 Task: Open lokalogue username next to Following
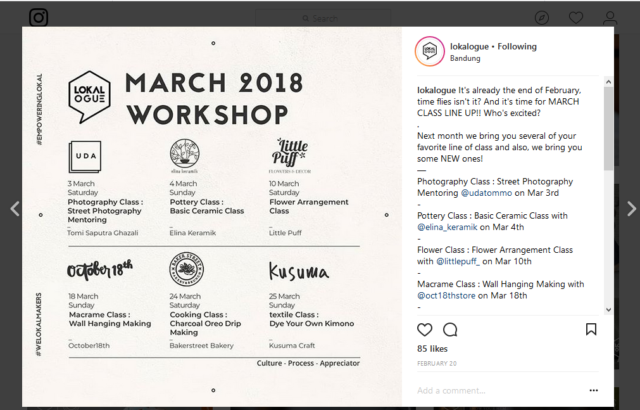(x=469, y=47)
